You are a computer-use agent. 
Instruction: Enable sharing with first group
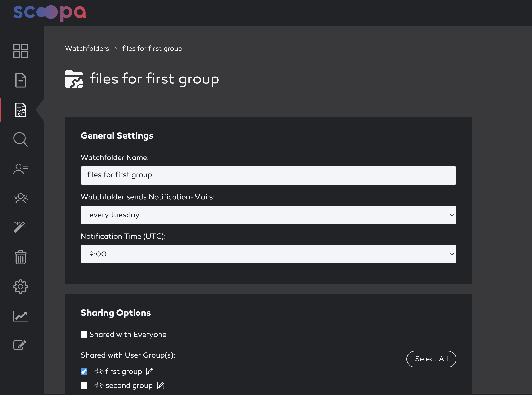click(x=84, y=371)
